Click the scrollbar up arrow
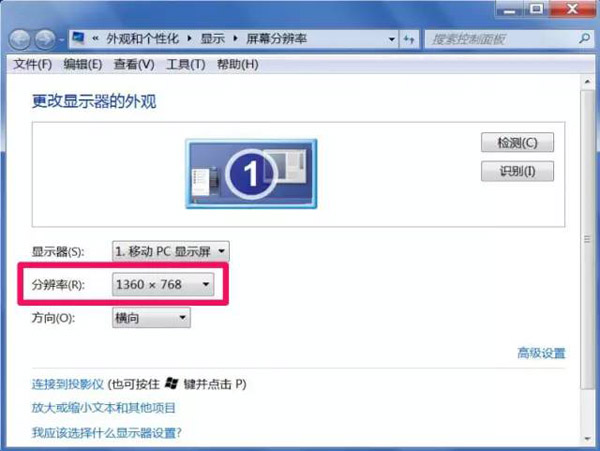The image size is (600, 451). tap(587, 81)
